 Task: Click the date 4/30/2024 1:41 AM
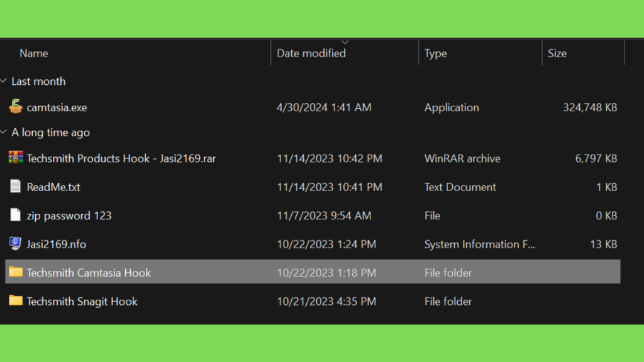coord(324,107)
